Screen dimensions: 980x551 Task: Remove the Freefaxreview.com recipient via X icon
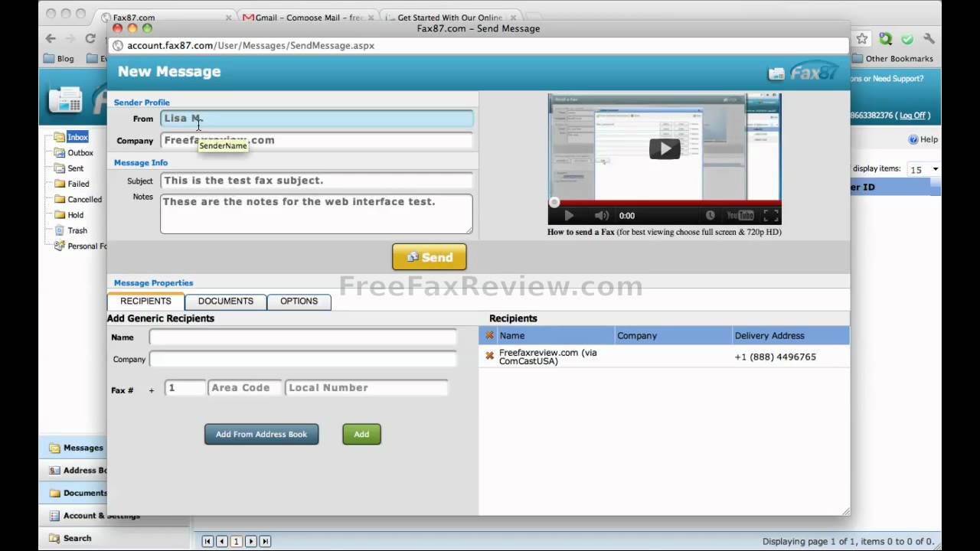tap(489, 356)
